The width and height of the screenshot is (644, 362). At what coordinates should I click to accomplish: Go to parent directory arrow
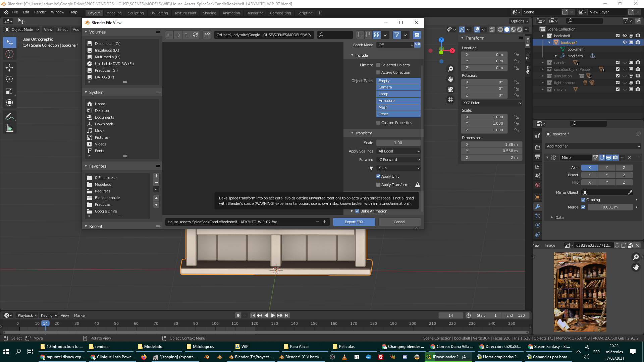186,35
